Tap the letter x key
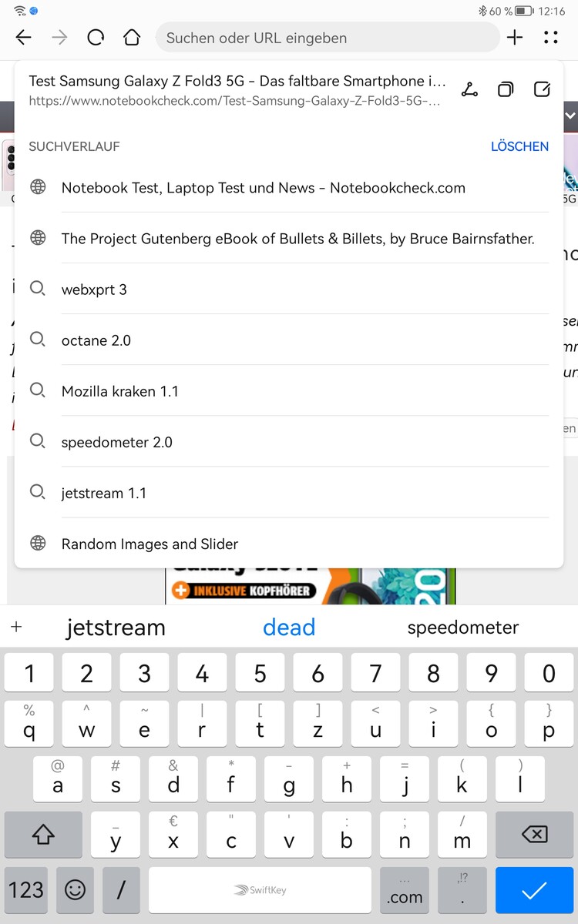The width and height of the screenshot is (578, 924). [x=173, y=835]
